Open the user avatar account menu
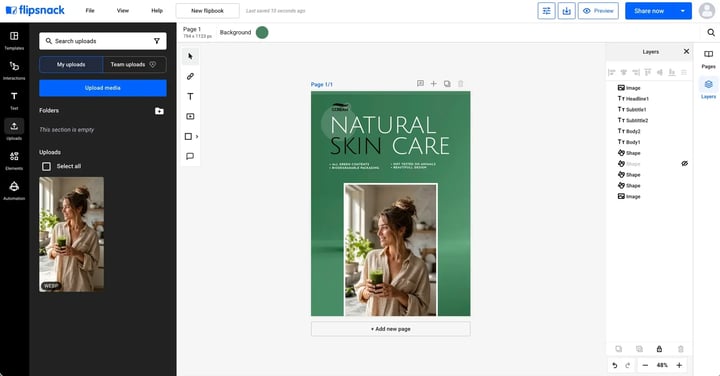Viewport: 720px width, 376px height. (x=707, y=11)
